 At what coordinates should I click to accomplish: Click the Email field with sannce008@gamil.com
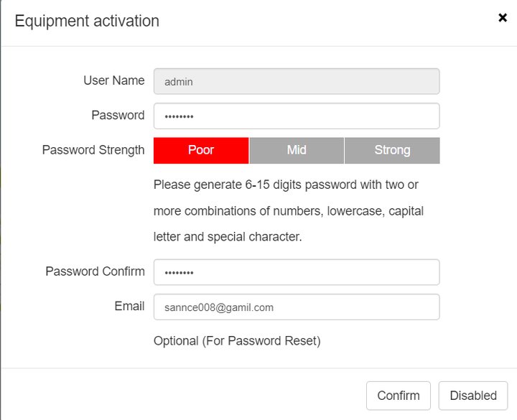[x=297, y=307]
